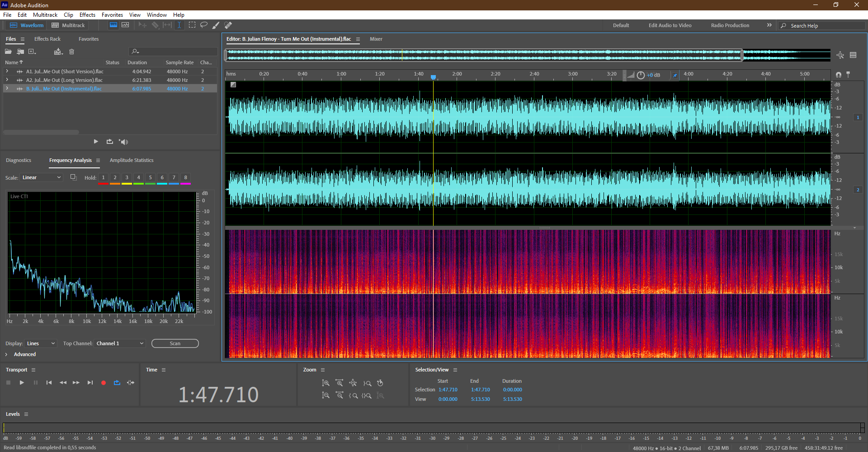Click the Waveform view button
Viewport: 868px width, 452px height.
[x=27, y=25]
